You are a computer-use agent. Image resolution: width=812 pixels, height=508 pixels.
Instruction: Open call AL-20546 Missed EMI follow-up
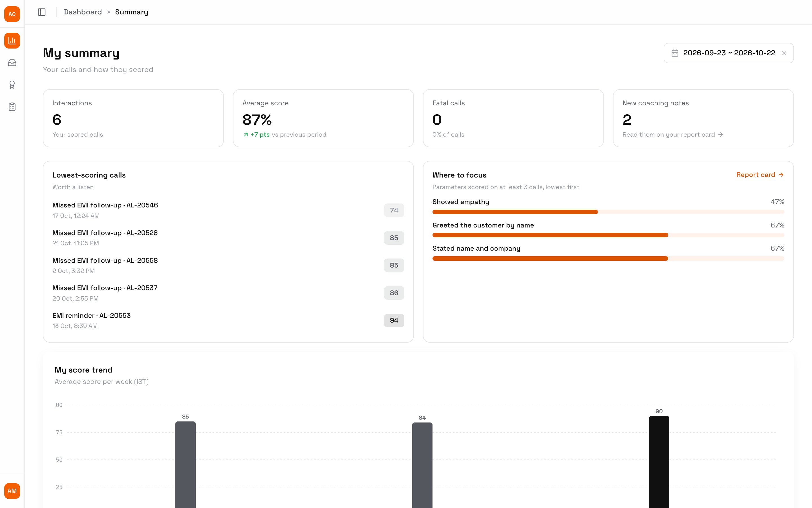228,210
